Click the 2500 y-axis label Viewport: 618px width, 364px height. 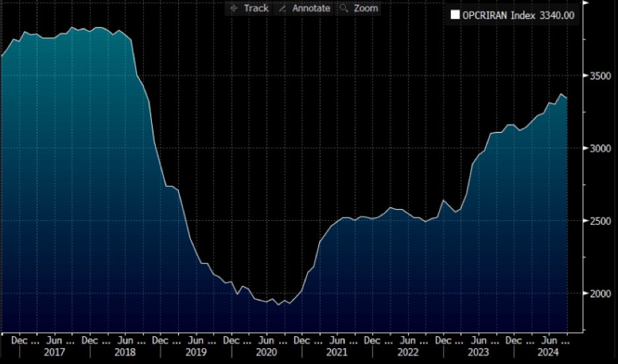(x=600, y=221)
